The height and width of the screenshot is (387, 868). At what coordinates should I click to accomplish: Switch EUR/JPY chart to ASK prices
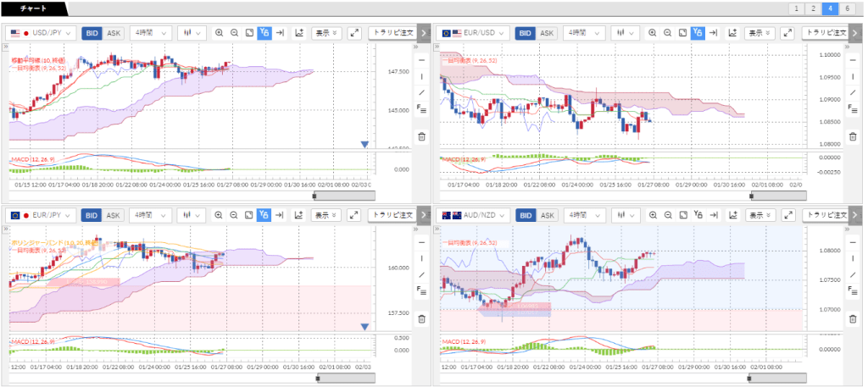click(x=114, y=215)
